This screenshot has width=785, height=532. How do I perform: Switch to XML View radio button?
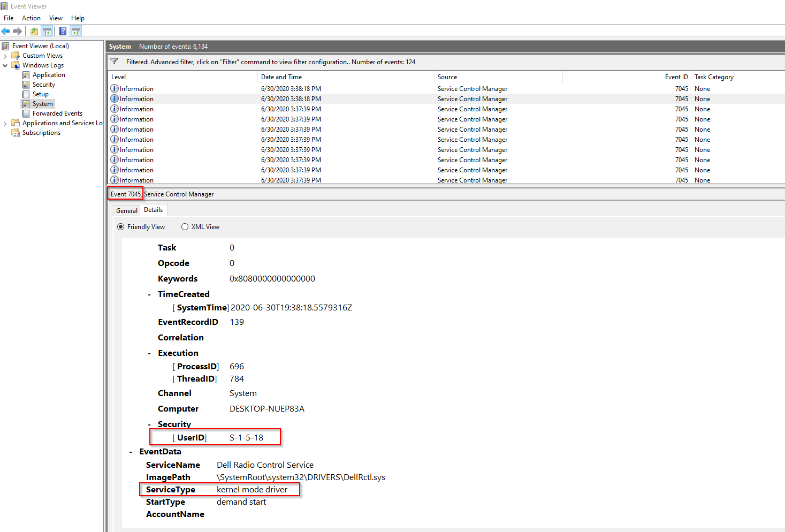click(x=185, y=227)
